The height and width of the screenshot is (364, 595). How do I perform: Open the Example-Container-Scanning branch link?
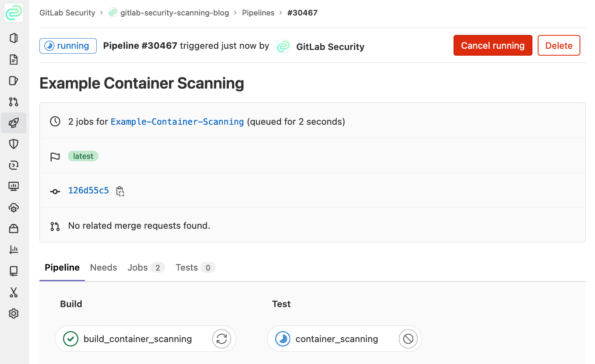[177, 122]
